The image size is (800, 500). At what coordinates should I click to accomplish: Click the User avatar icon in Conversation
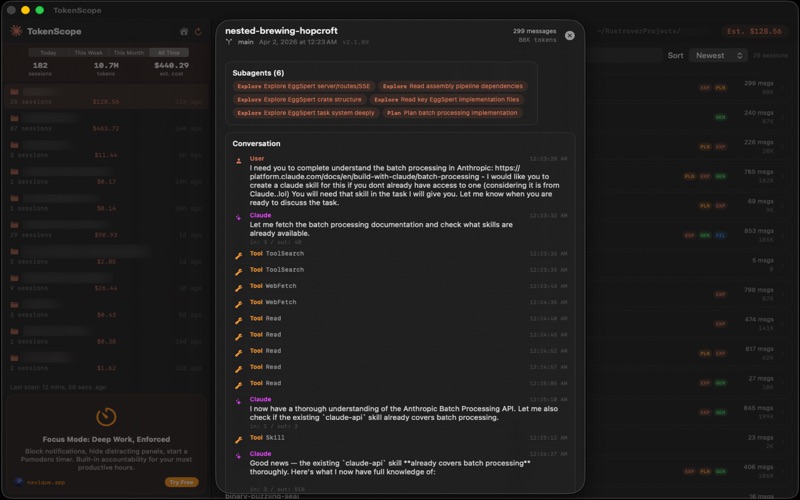click(x=238, y=161)
